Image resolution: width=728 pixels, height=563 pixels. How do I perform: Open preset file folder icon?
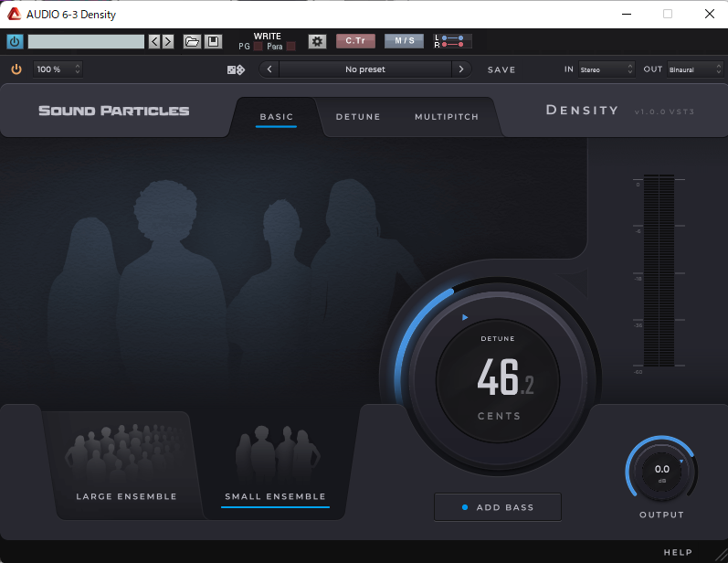192,42
